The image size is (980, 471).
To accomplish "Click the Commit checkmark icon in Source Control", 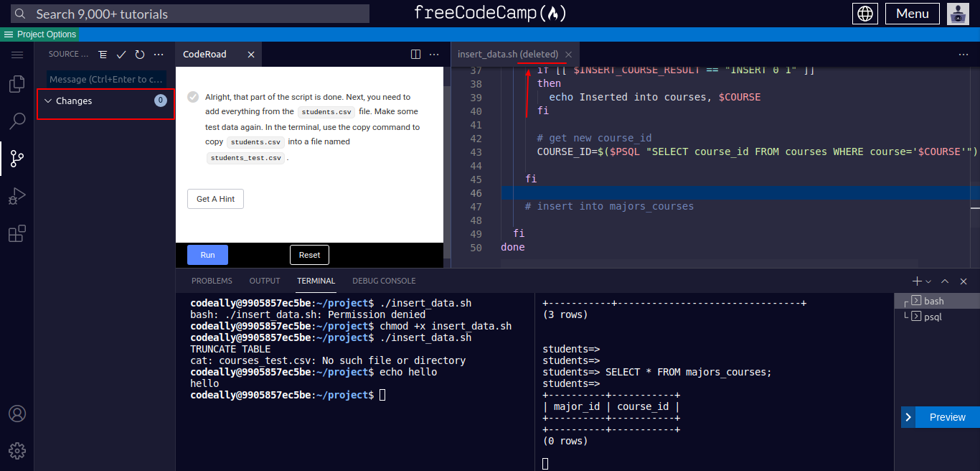I will tap(121, 54).
